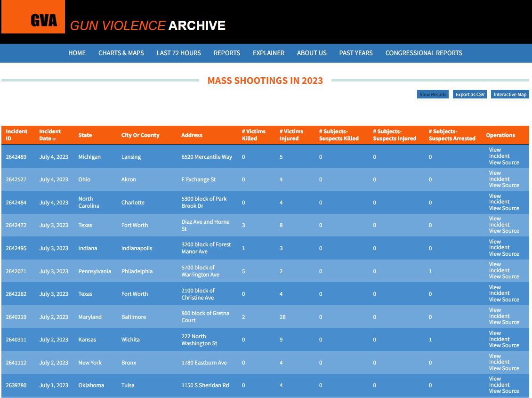Open PAST YEARS menu
532x398 pixels.
(356, 53)
